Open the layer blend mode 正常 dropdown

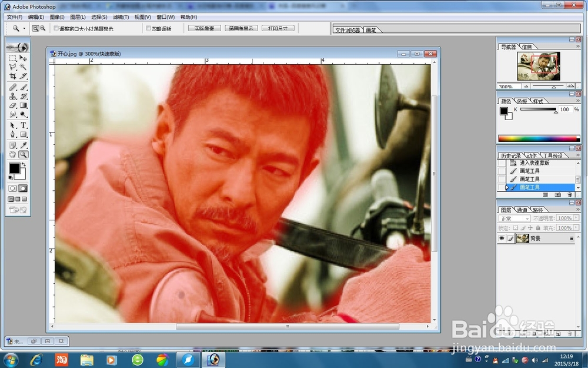click(514, 218)
